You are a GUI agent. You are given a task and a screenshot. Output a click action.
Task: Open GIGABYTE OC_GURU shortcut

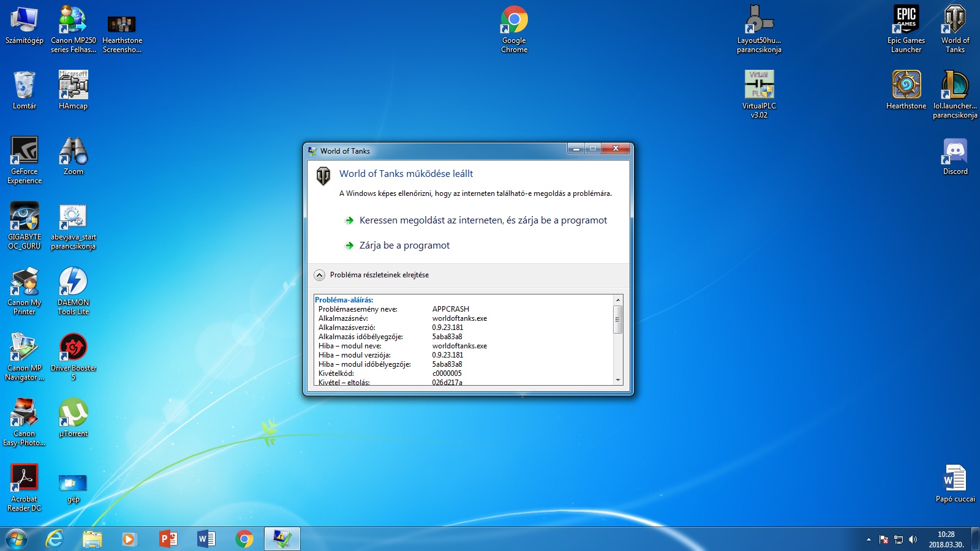pos(24,226)
